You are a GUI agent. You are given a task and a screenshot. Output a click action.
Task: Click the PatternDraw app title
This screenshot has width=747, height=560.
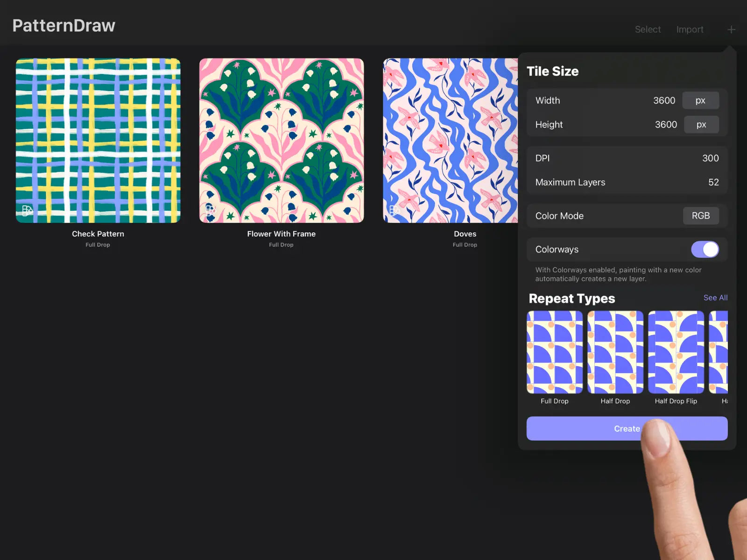(x=64, y=26)
